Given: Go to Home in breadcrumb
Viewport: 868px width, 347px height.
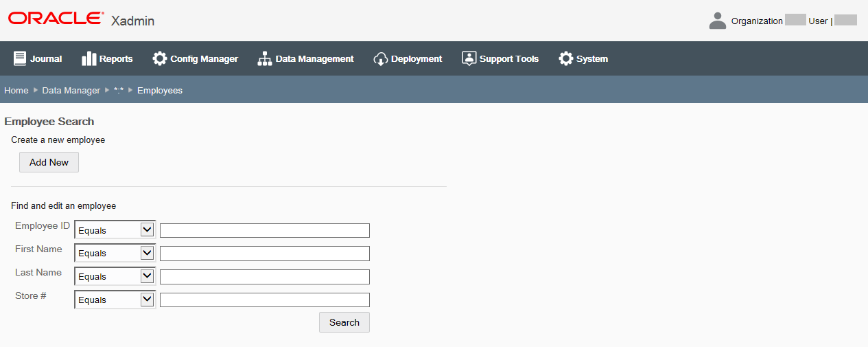Looking at the screenshot, I should (16, 90).
